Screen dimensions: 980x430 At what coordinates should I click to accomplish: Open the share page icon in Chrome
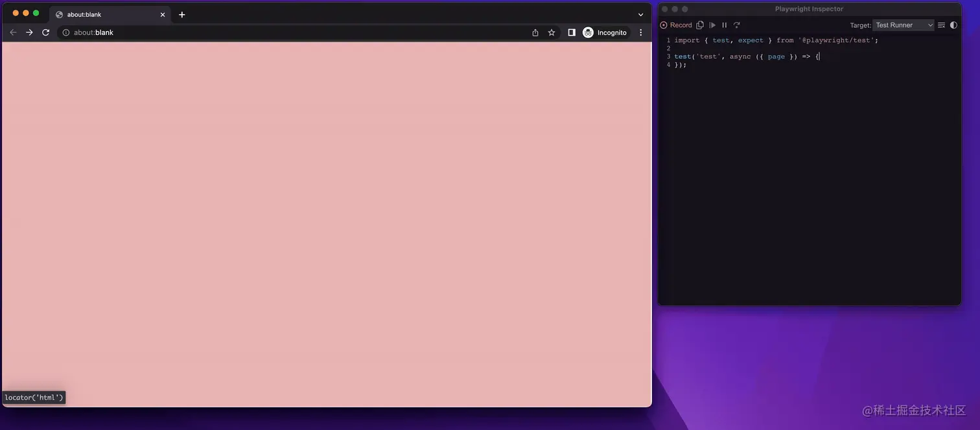click(x=535, y=32)
